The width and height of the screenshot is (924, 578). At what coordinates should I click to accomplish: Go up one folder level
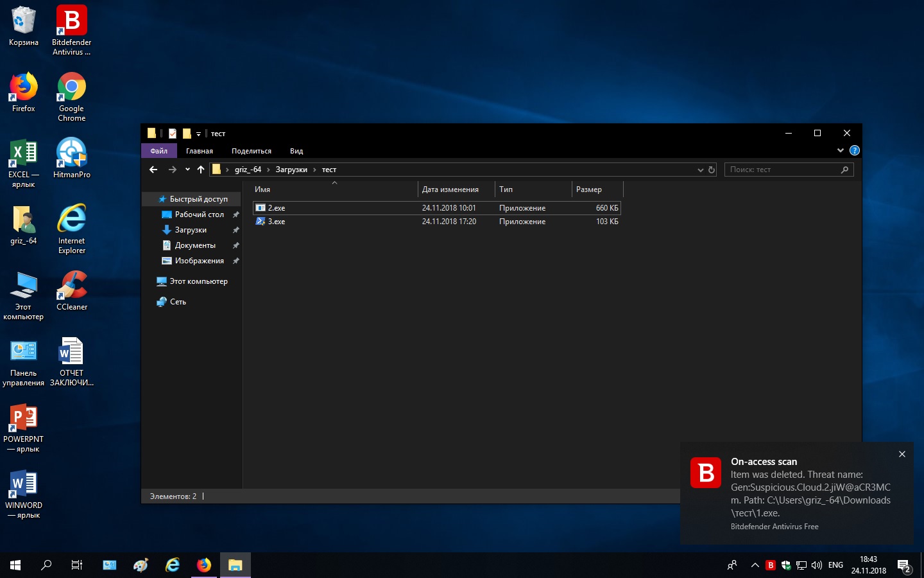201,170
